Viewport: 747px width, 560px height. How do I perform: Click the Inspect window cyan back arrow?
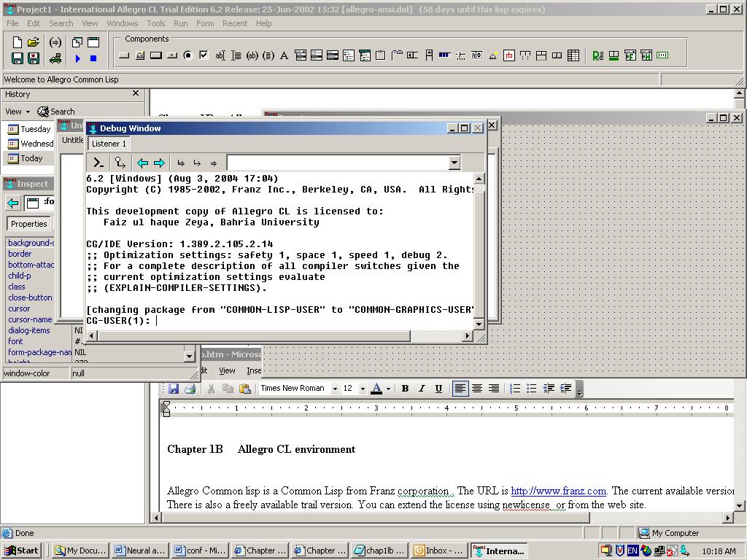coord(13,203)
